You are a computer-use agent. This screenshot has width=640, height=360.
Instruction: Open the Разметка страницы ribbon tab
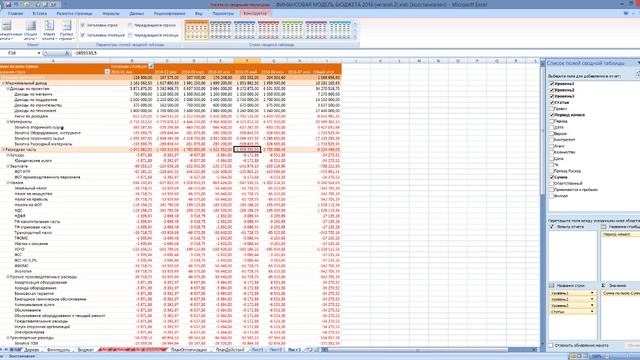[x=75, y=13]
